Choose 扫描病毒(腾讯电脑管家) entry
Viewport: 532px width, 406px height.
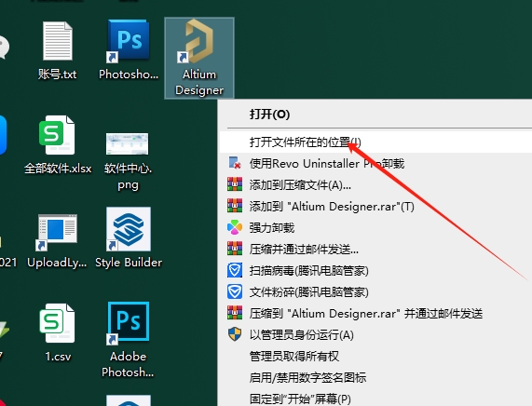click(375, 271)
